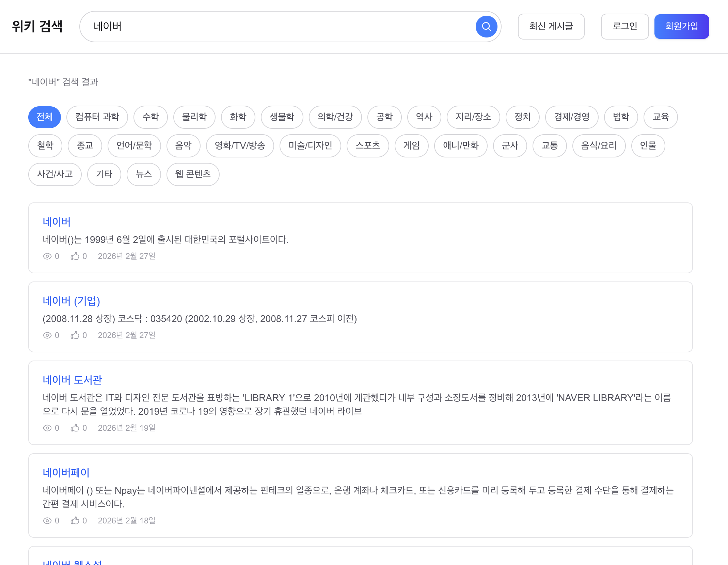Click the eye icon under 네이버 도서관
728x565 pixels.
47,428
